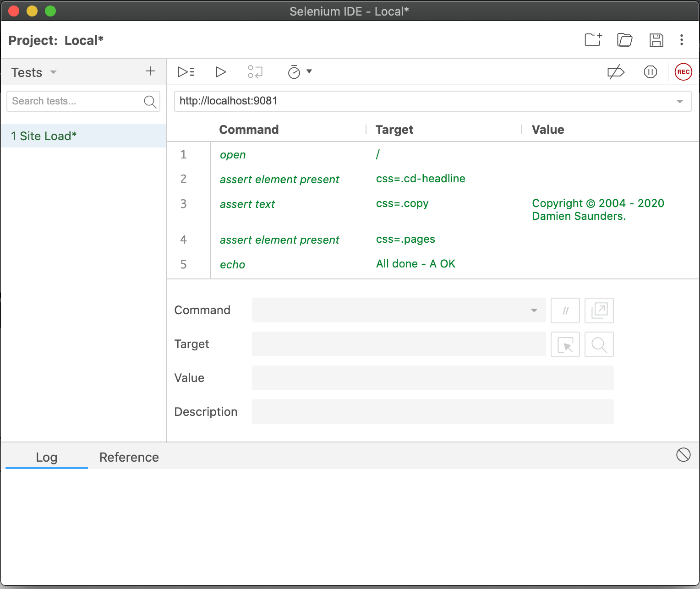700x589 pixels.
Task: Toggle pause on exceptions icon
Action: coord(650,72)
